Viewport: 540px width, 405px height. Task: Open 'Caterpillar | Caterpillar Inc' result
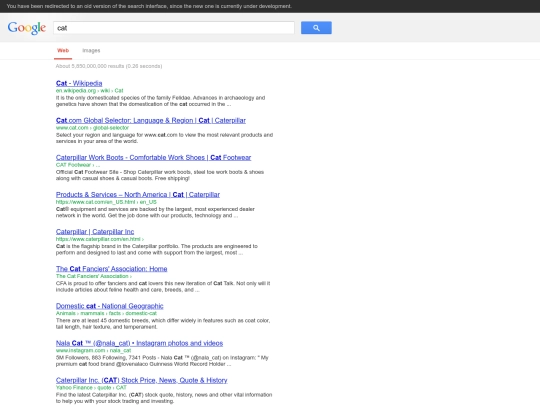click(95, 232)
